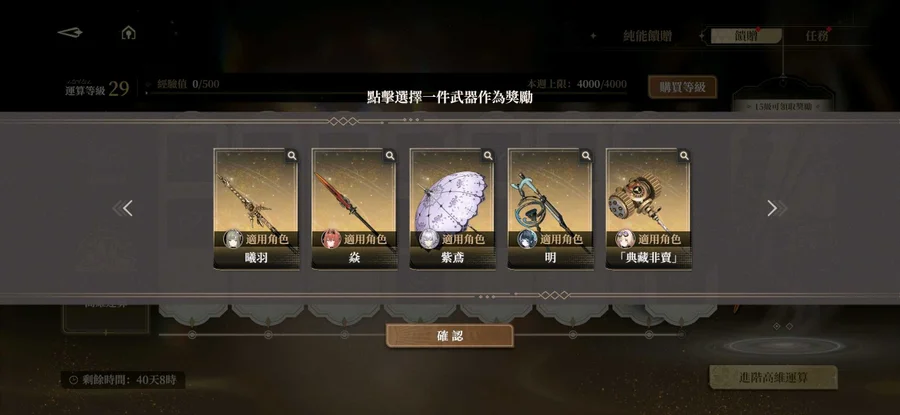Click the character avatar on the 曦羽 card

232,239
